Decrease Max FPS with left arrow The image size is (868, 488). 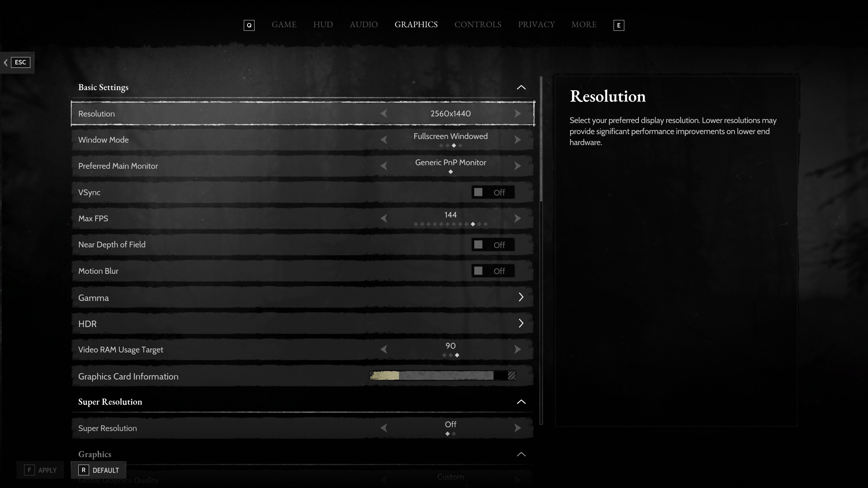[x=384, y=218]
